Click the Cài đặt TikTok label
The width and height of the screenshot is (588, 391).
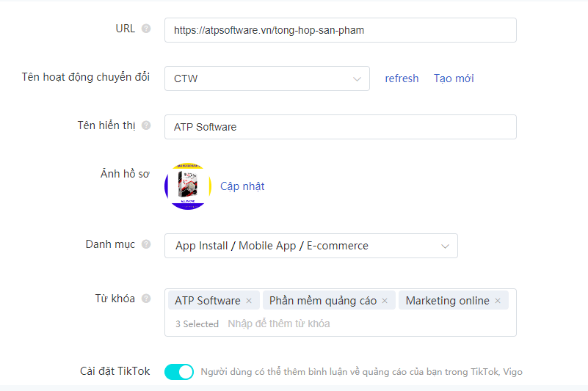coord(115,371)
